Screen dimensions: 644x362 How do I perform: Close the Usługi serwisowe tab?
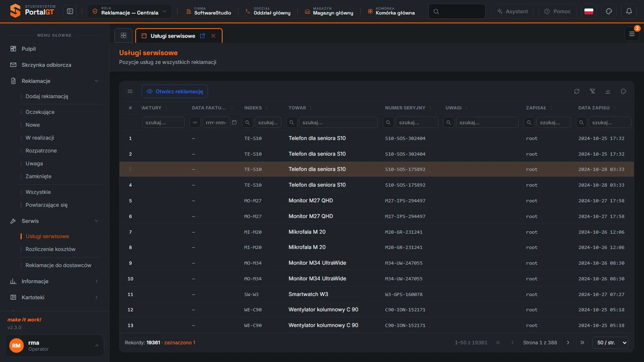click(213, 36)
